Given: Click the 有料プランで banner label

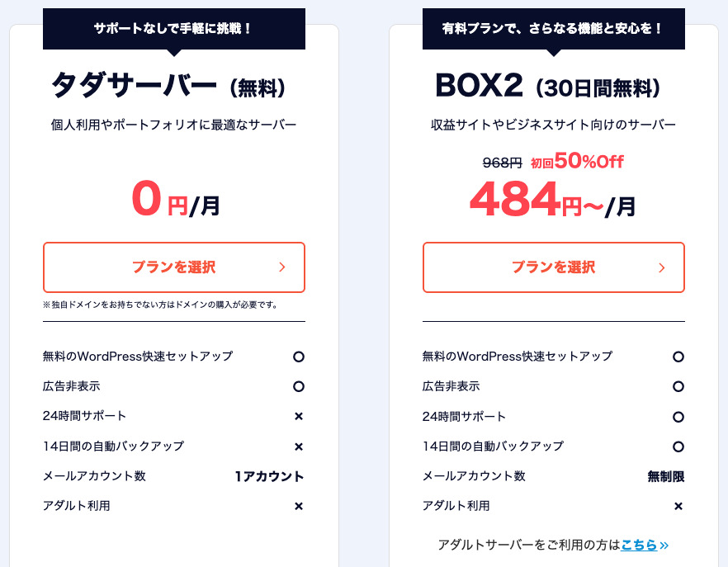Looking at the screenshot, I should [553, 29].
